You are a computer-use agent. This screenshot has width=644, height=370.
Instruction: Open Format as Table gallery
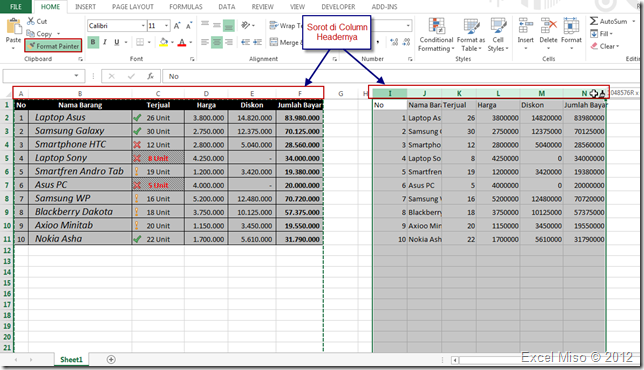[471, 35]
